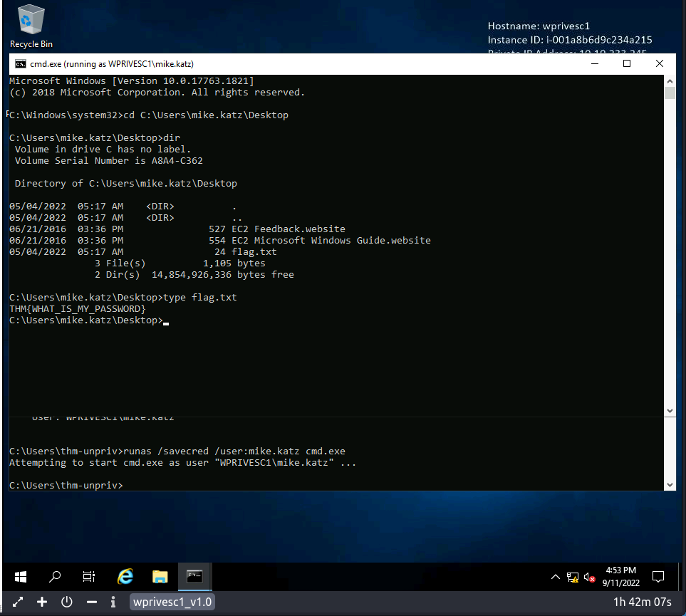
Task: Open the Recycle Bin desktop icon
Action: [x=31, y=26]
